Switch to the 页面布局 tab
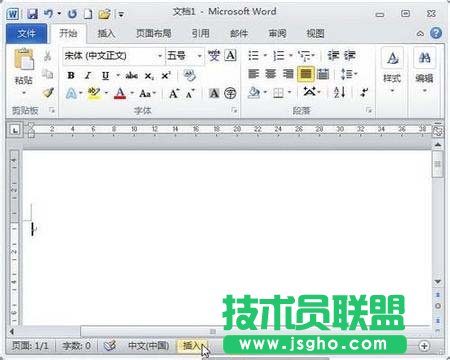The image size is (450, 360). coord(154,33)
